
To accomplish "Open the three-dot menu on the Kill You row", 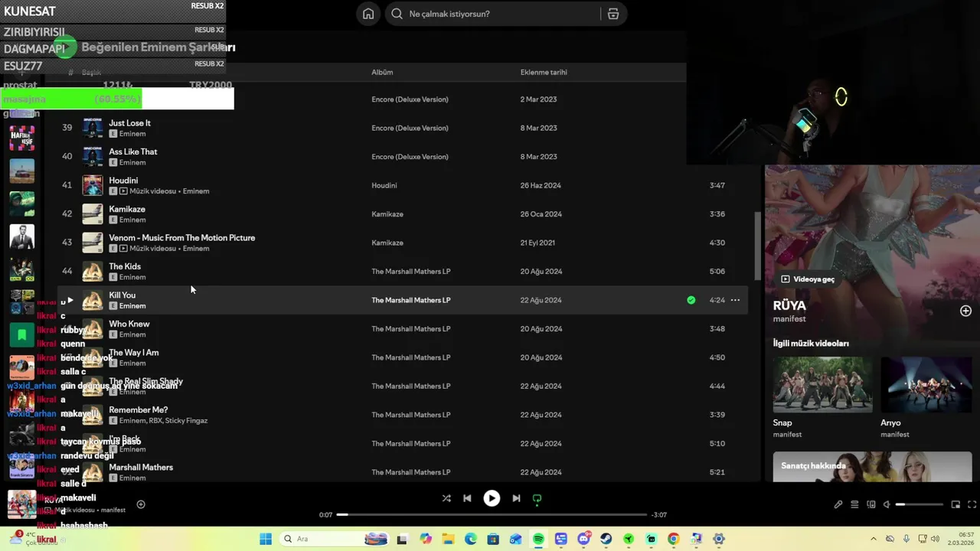I will [x=735, y=300].
